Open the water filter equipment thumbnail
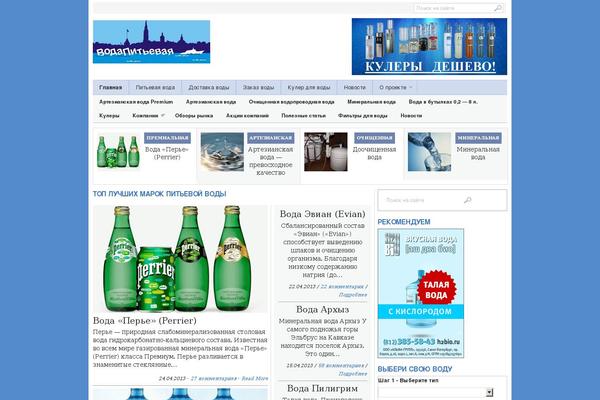 point(326,152)
